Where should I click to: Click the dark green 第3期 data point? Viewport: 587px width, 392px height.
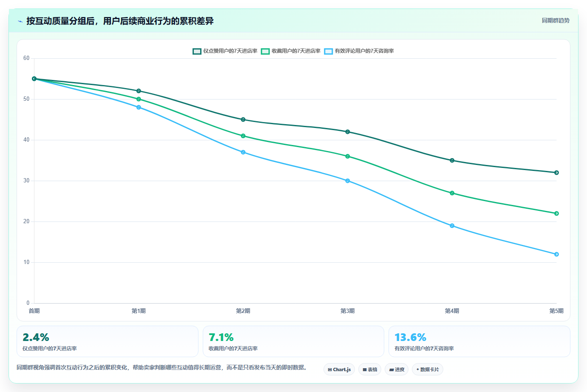(x=348, y=132)
